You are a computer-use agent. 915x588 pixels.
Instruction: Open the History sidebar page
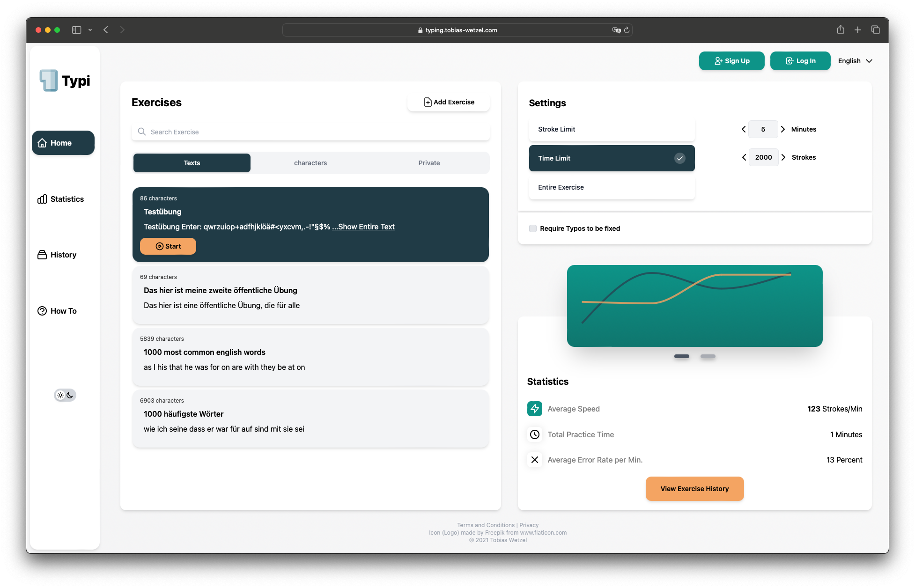click(x=57, y=255)
